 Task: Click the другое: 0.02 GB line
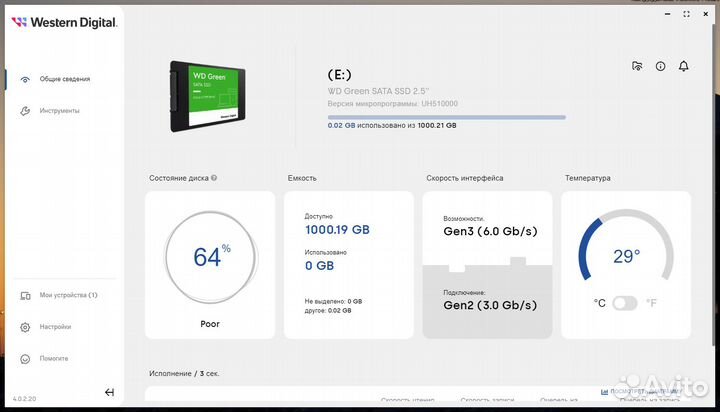pyautogui.click(x=327, y=310)
